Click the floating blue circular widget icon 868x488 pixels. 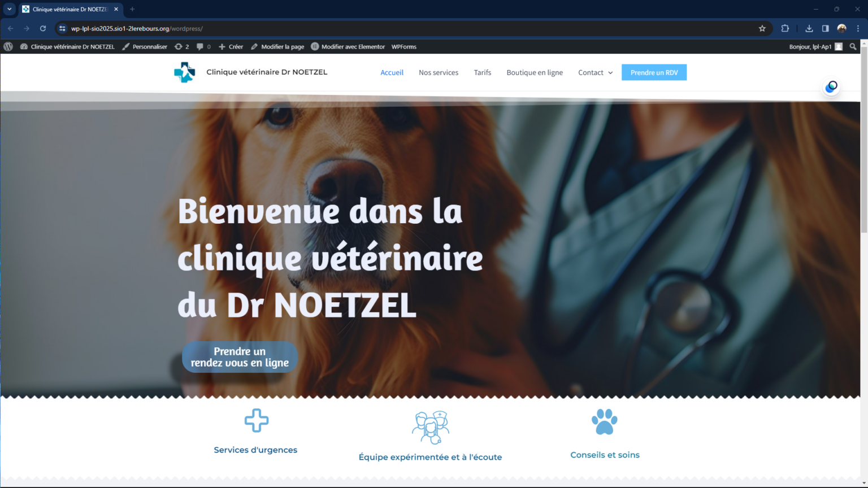coord(831,87)
